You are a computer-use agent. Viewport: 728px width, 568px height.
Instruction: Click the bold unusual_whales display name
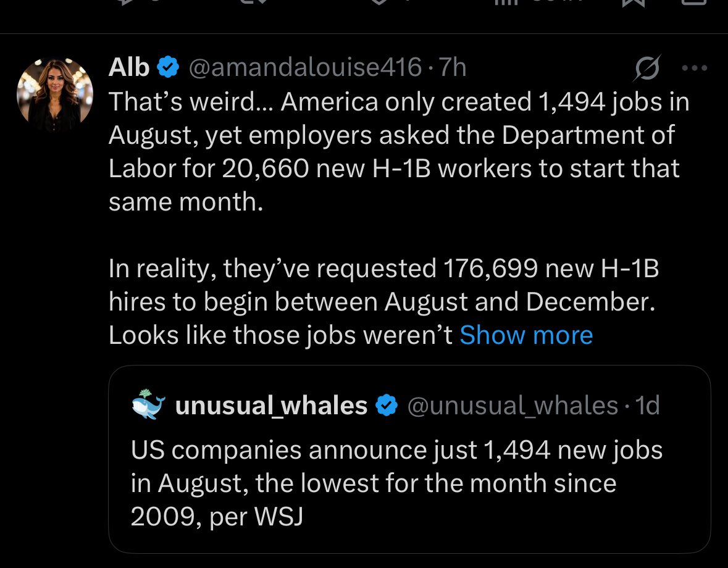tap(271, 406)
